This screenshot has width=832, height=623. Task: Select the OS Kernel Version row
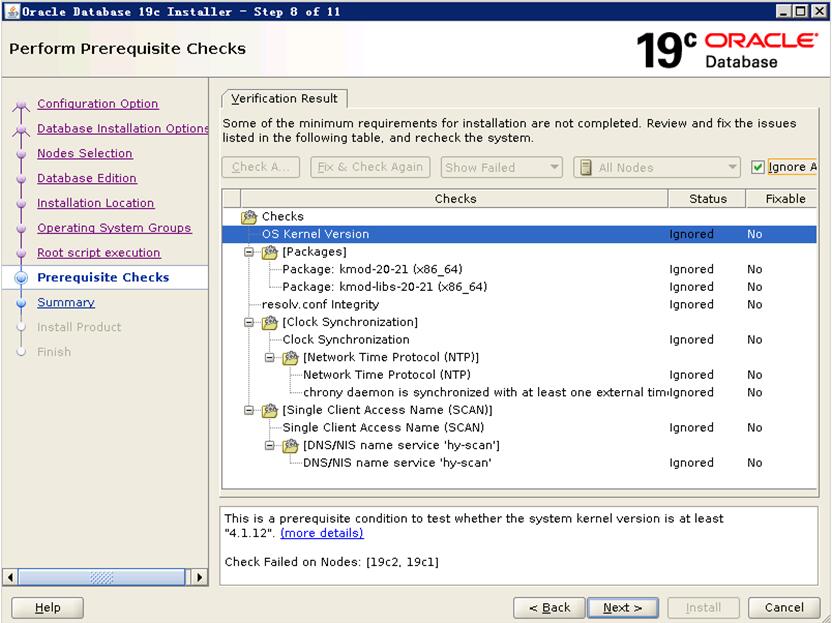[519, 234]
